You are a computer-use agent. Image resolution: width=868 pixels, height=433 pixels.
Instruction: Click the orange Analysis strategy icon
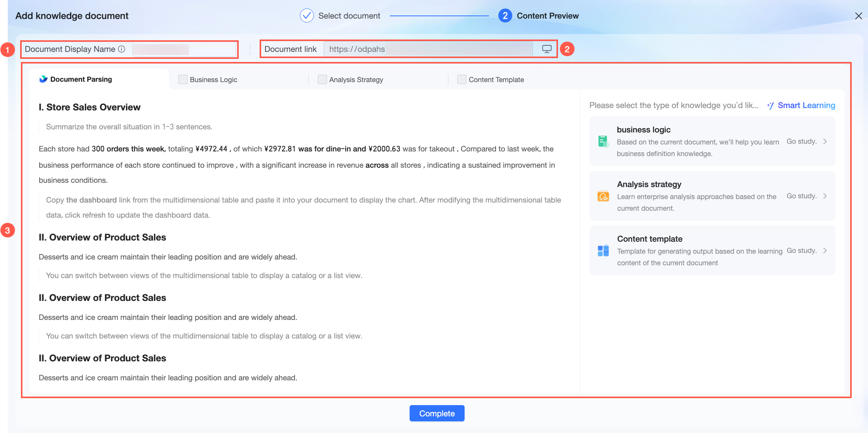tap(603, 196)
